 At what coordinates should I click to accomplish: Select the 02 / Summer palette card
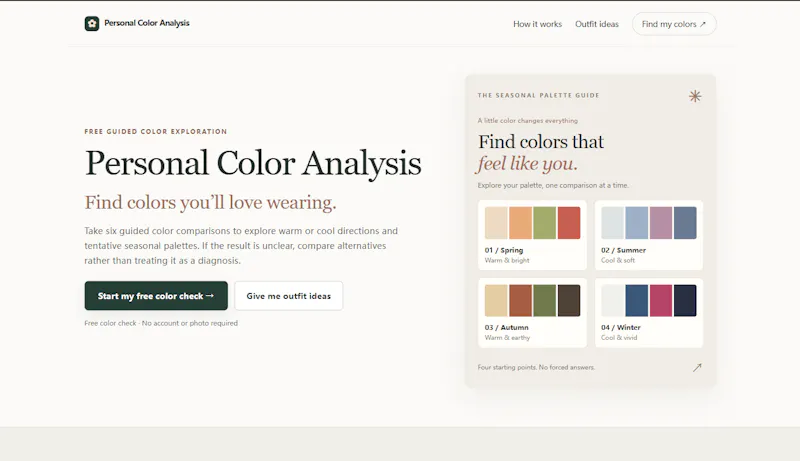tap(648, 235)
